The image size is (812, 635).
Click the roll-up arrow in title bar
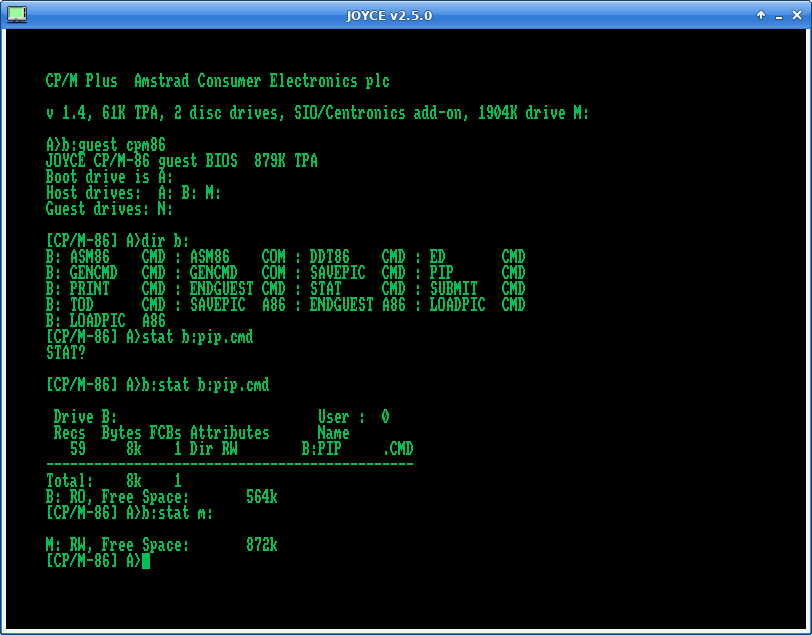[x=761, y=15]
